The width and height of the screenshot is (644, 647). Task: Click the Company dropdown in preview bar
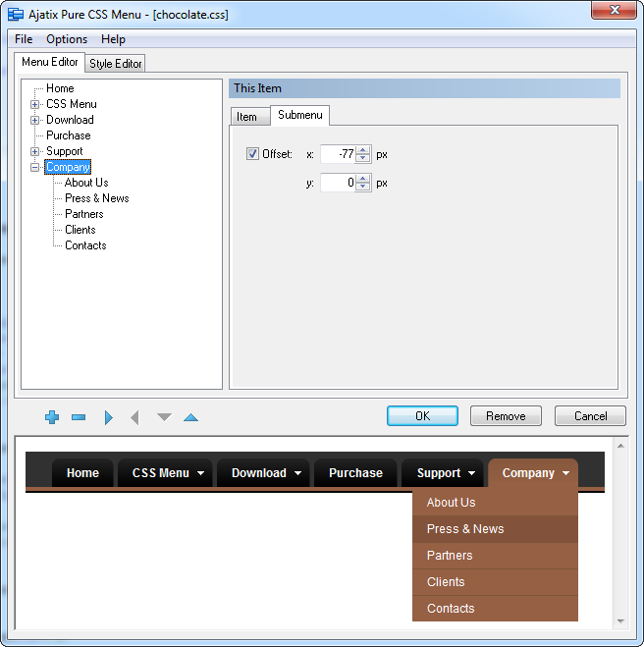click(533, 473)
